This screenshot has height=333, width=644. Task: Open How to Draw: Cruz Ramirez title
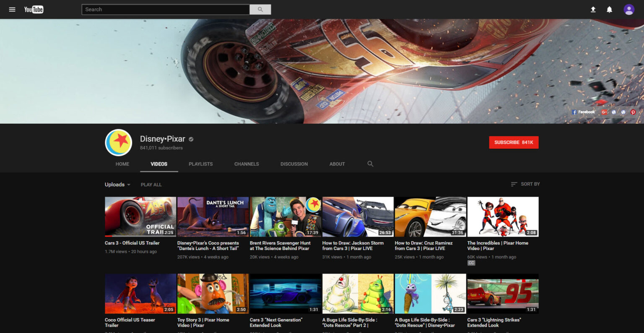coord(423,246)
